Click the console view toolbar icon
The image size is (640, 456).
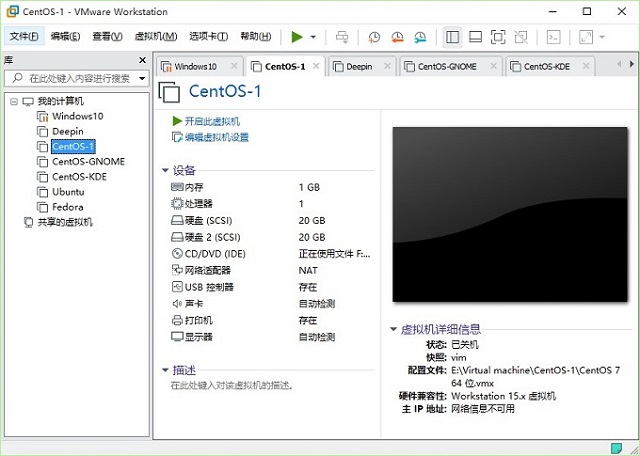coord(553,37)
